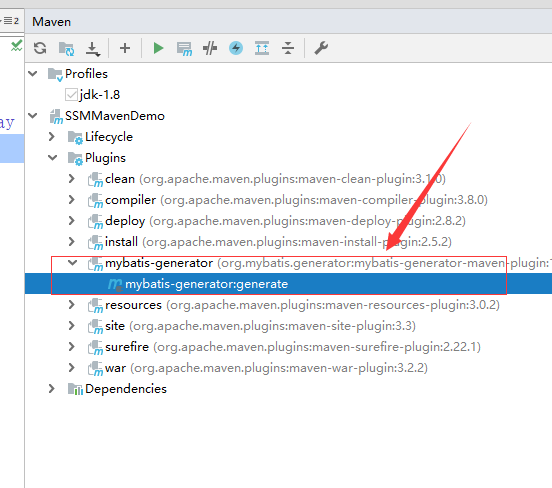Expand the site plugin
This screenshot has width=552, height=488.
click(x=71, y=326)
